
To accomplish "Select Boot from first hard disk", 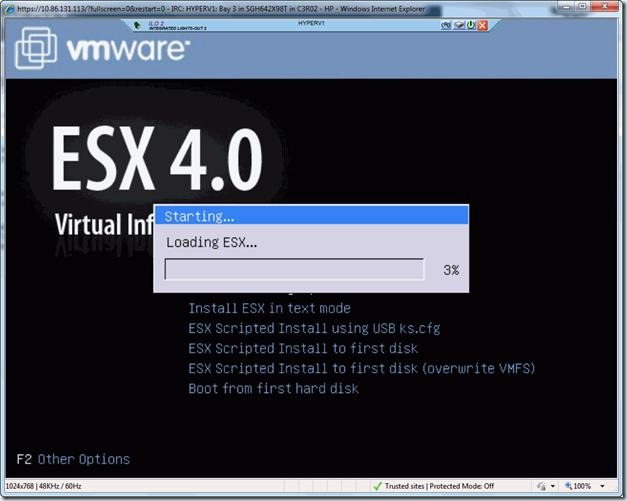I will (x=273, y=389).
